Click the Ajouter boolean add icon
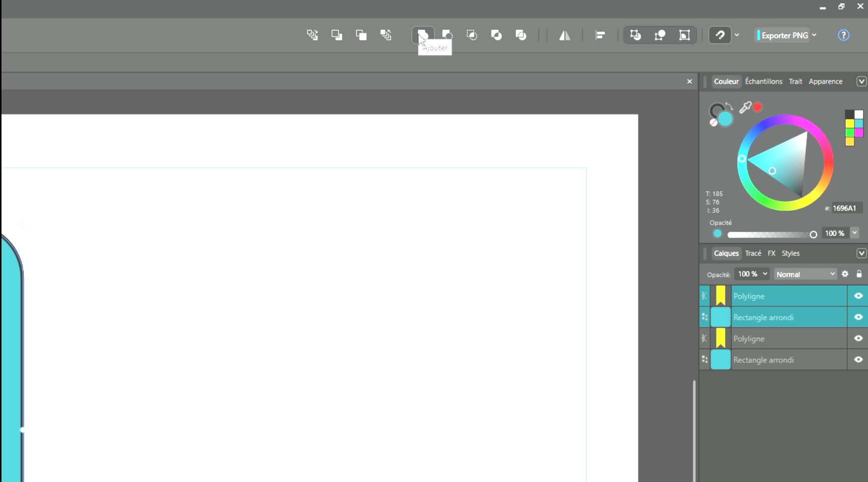 423,35
